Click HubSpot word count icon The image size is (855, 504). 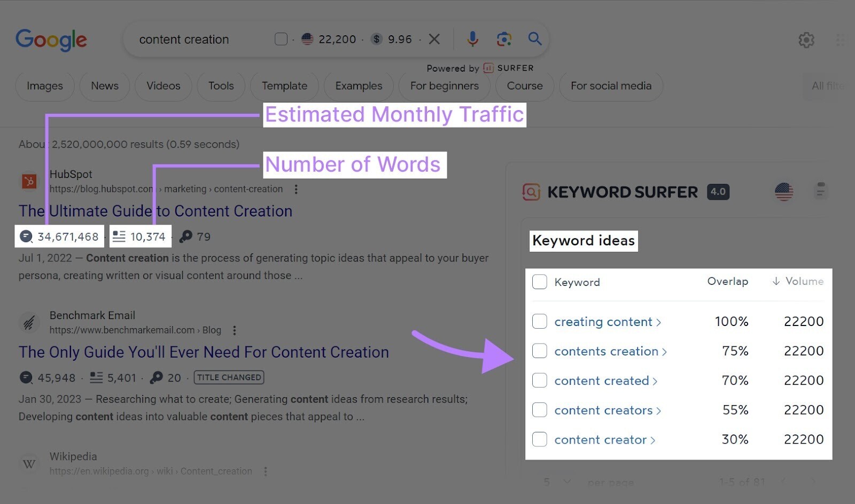tap(119, 236)
